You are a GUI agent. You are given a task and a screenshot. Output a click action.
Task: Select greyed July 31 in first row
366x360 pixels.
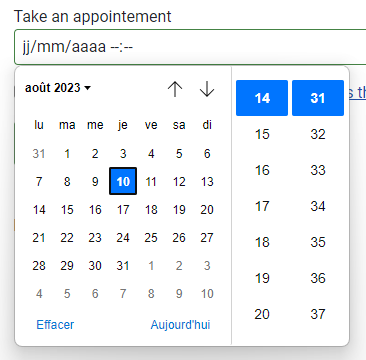(39, 154)
